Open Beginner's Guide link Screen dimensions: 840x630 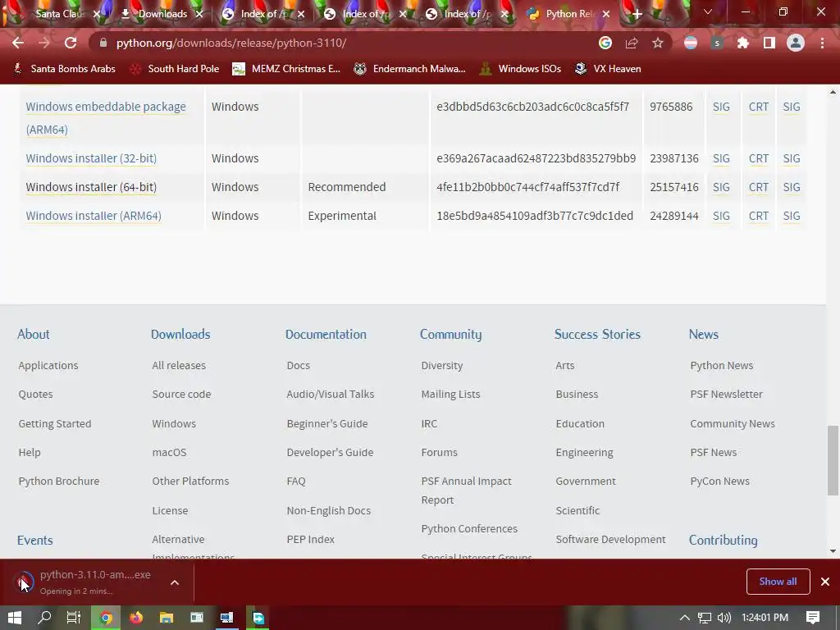click(x=327, y=424)
